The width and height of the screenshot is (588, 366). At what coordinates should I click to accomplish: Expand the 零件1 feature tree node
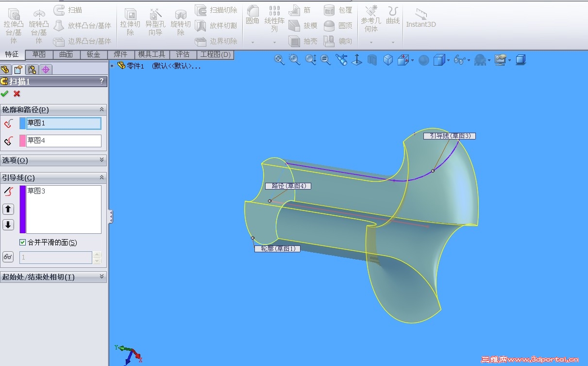(112, 66)
